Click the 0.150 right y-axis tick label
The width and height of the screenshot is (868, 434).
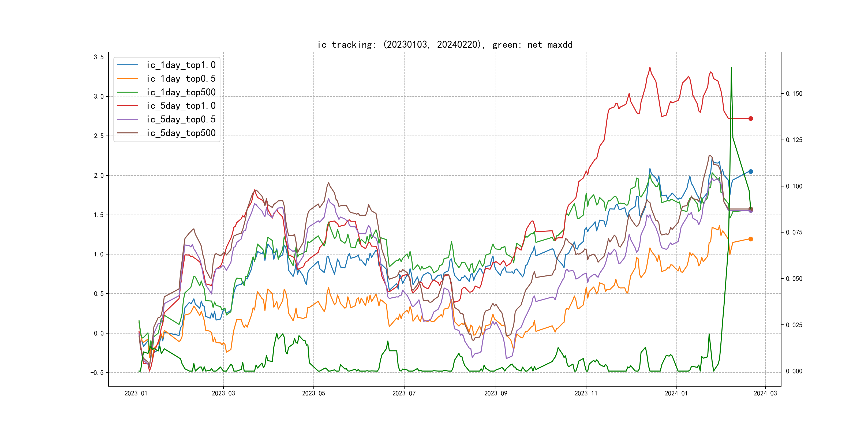[794, 94]
